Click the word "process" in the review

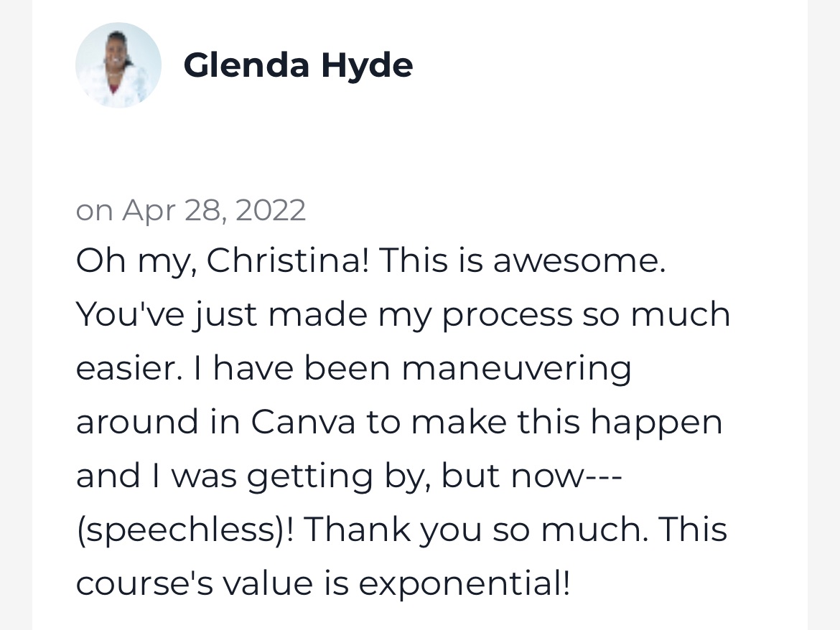pyautogui.click(x=507, y=316)
